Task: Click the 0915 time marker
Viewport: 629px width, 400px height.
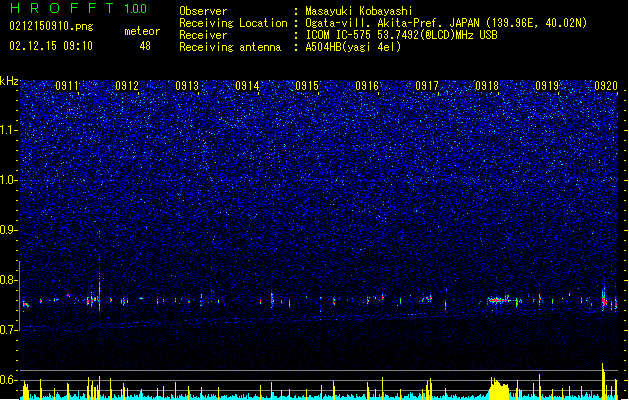Action: click(307, 85)
